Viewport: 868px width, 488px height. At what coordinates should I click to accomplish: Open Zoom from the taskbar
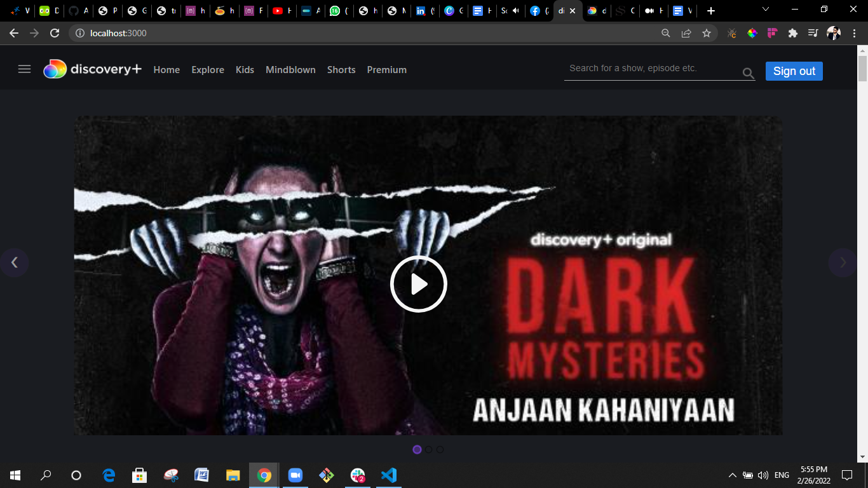295,475
